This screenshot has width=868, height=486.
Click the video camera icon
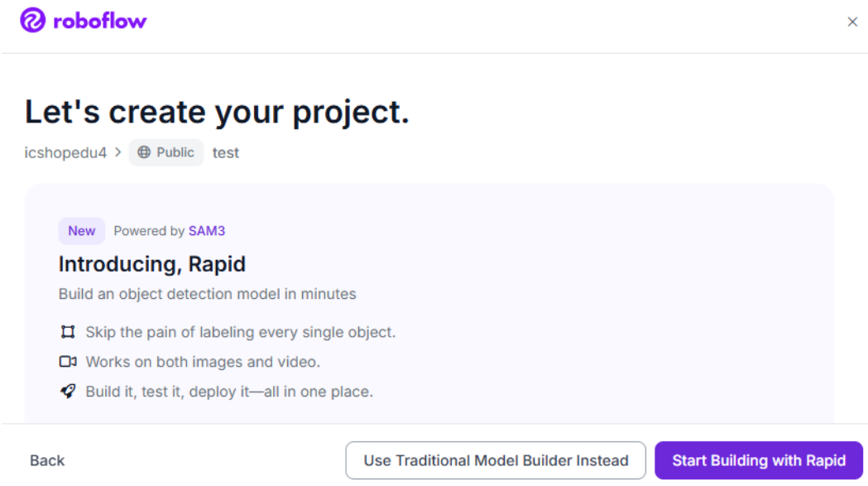(x=68, y=362)
